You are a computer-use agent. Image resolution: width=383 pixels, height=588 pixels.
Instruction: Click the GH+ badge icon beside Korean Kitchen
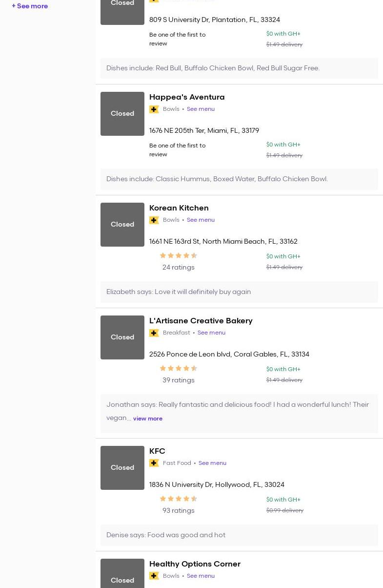click(x=154, y=220)
